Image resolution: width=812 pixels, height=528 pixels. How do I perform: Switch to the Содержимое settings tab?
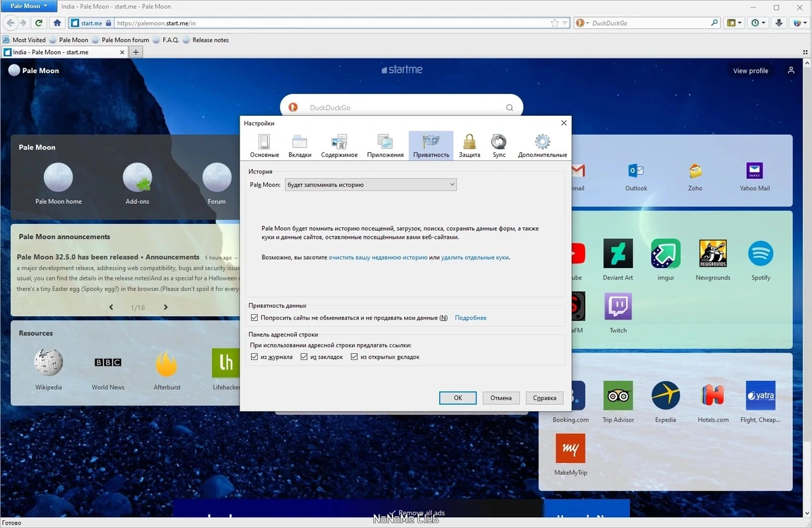click(x=339, y=146)
